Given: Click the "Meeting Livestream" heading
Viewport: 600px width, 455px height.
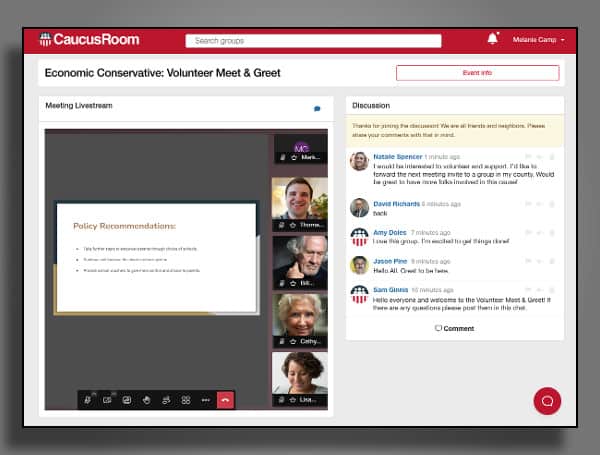Looking at the screenshot, I should click(79, 105).
